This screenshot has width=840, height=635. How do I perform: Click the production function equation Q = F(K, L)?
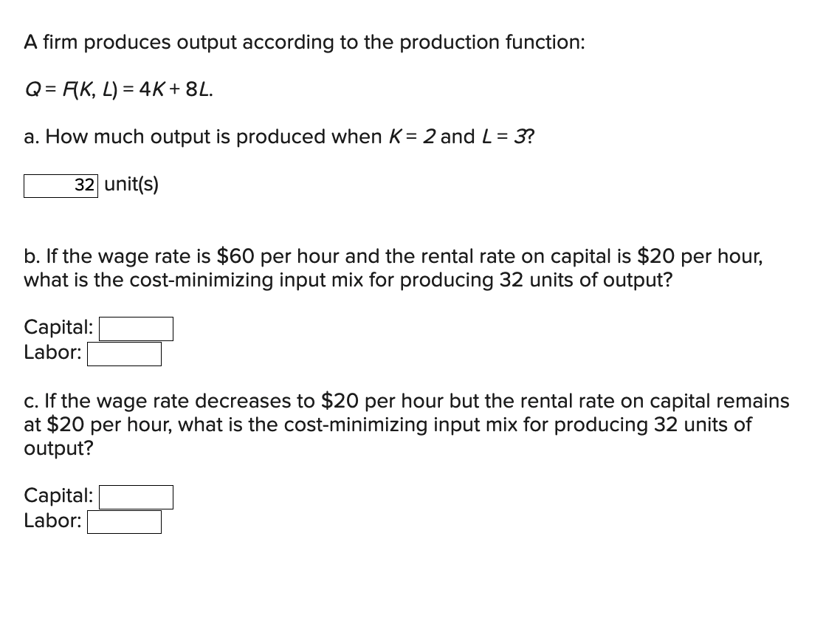pos(118,89)
